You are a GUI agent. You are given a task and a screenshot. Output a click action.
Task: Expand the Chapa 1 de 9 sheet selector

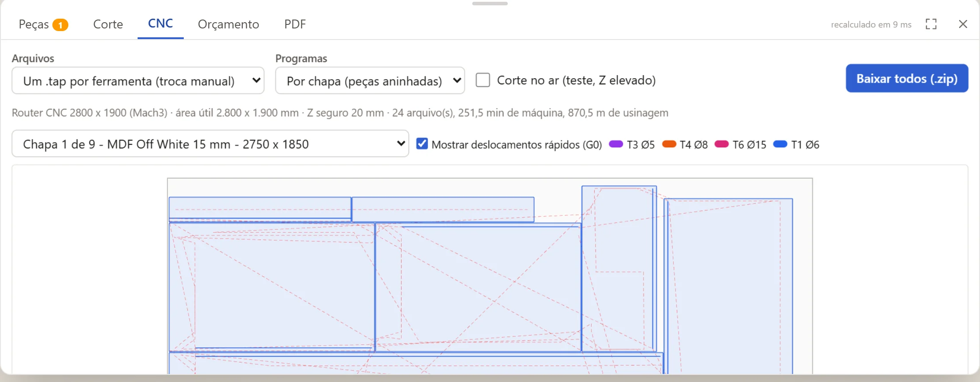210,144
